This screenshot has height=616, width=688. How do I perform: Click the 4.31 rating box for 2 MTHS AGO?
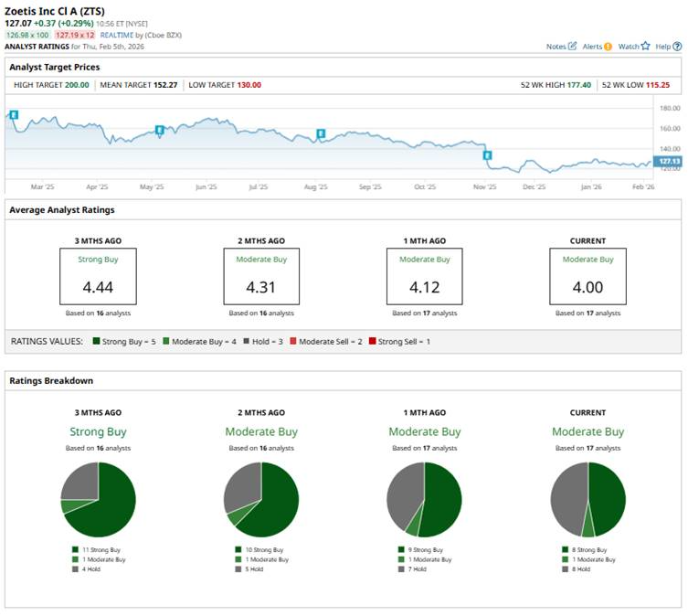(261, 276)
